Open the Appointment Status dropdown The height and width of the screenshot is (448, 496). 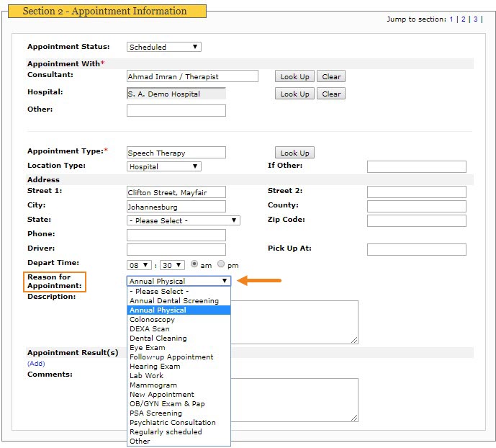pyautogui.click(x=164, y=47)
